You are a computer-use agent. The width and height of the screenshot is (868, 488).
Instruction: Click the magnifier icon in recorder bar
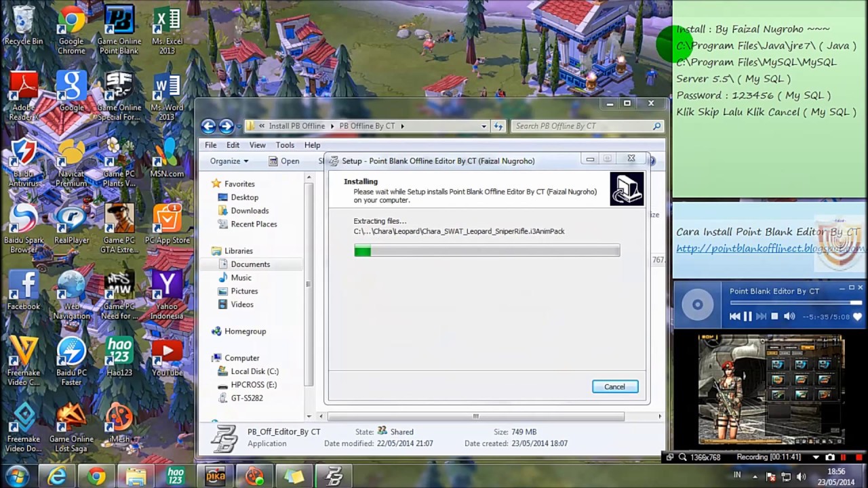click(x=683, y=457)
